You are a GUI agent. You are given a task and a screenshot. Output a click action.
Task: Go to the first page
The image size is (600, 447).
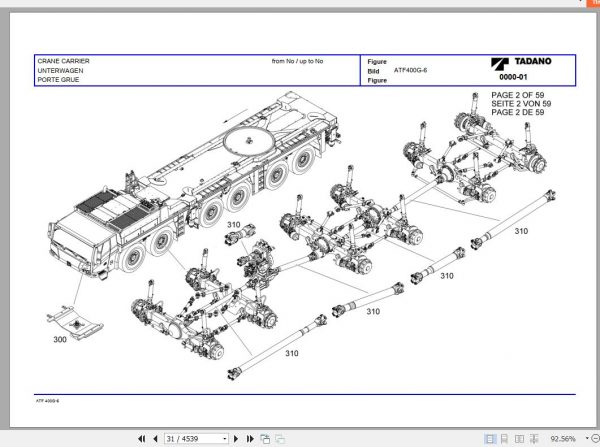pos(142,439)
